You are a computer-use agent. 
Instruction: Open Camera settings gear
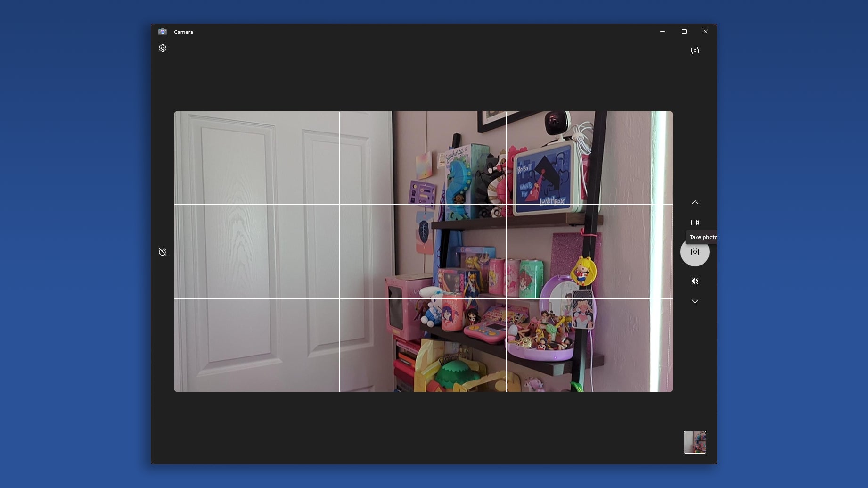(x=163, y=48)
